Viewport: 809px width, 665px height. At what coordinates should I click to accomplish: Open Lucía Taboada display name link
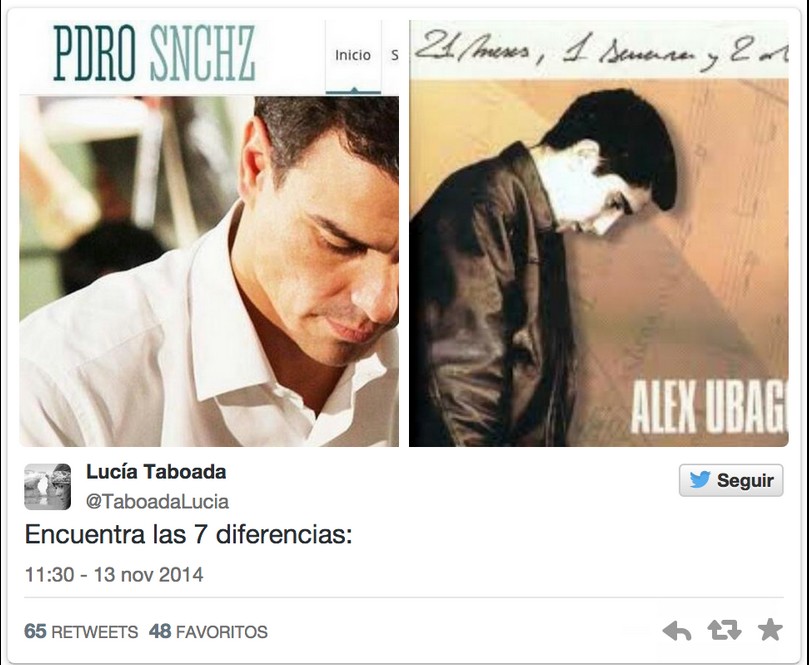tap(156, 472)
